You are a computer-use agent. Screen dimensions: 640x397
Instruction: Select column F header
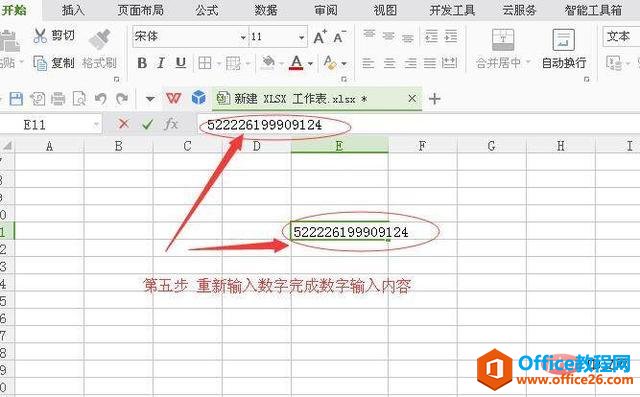pyautogui.click(x=422, y=145)
